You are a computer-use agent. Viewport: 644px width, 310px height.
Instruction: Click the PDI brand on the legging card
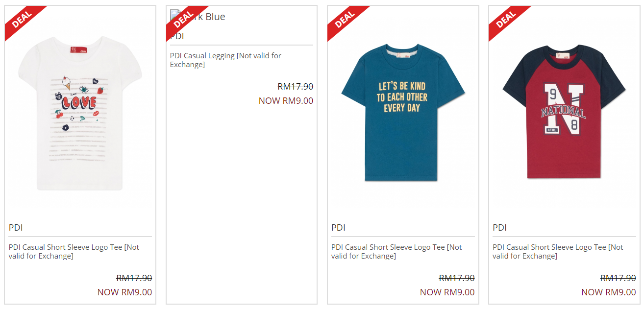[177, 37]
